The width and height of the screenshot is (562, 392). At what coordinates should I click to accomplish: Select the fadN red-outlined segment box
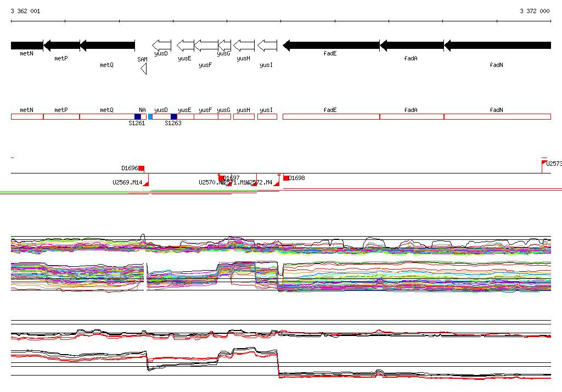point(497,116)
